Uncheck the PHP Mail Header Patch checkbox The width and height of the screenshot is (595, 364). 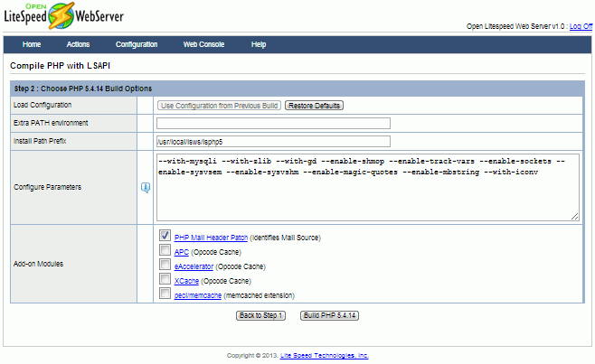tap(165, 236)
